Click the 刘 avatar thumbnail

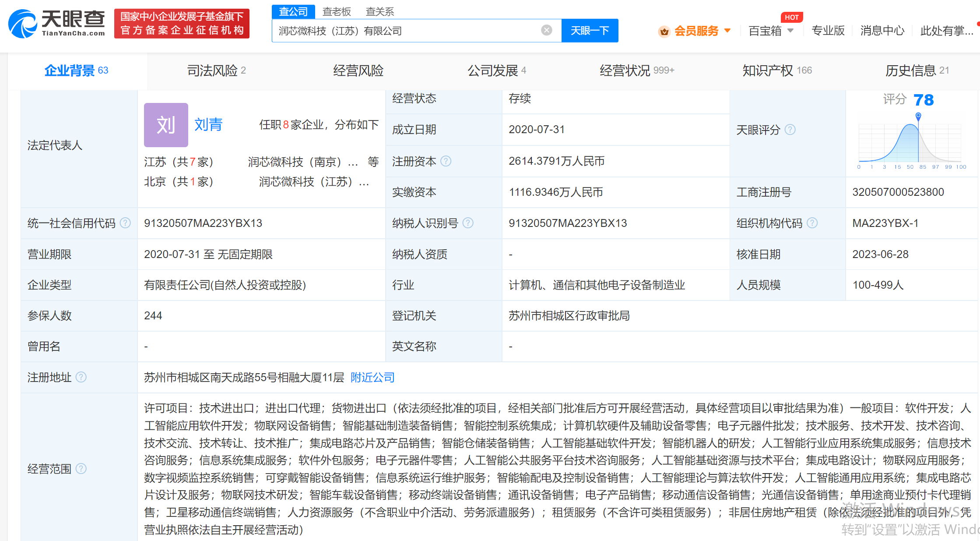coord(166,125)
